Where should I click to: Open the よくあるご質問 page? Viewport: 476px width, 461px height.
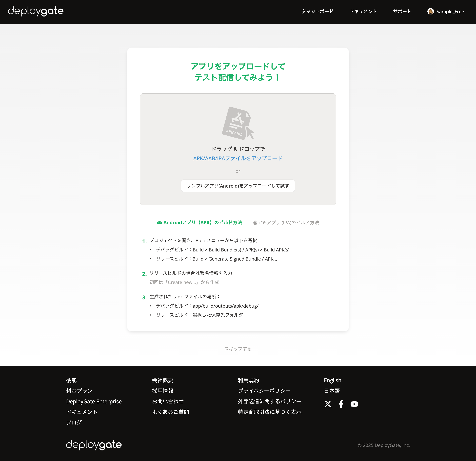(x=171, y=411)
